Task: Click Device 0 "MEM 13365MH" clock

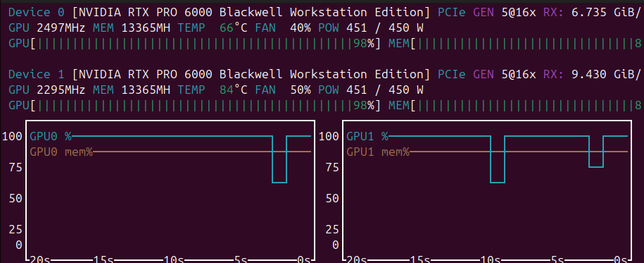Action: (132, 28)
